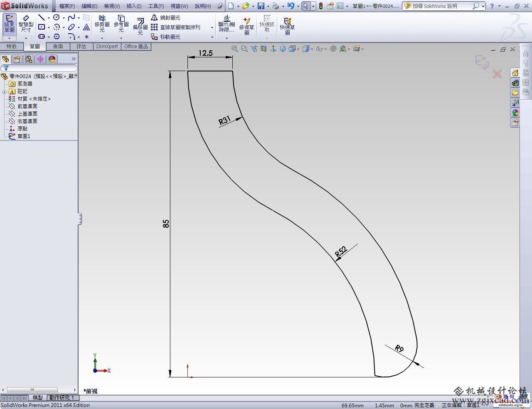Open the Trim Entities dropdown arrow
Image resolution: width=532 pixels, height=409 pixels.
coord(102,38)
